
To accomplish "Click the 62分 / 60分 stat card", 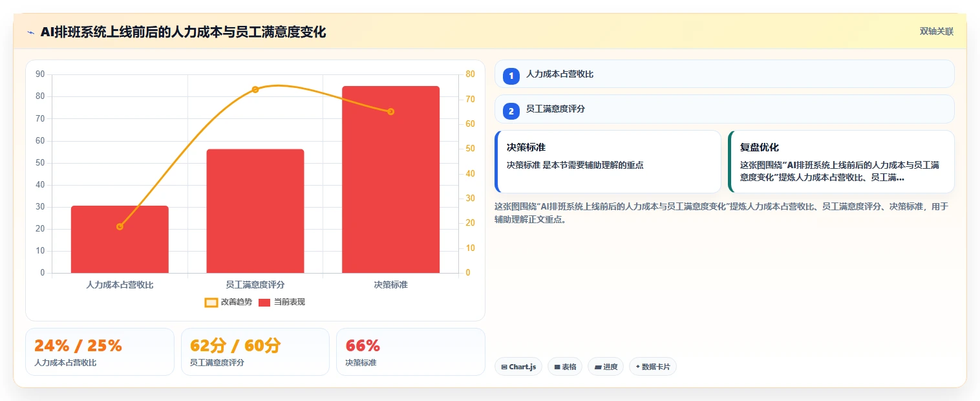I will click(255, 352).
